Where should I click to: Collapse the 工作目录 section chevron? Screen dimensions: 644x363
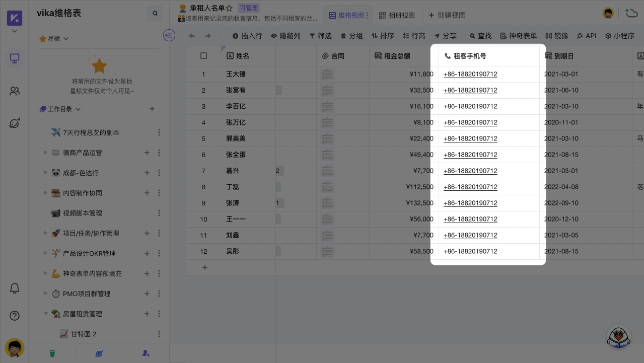(78, 109)
